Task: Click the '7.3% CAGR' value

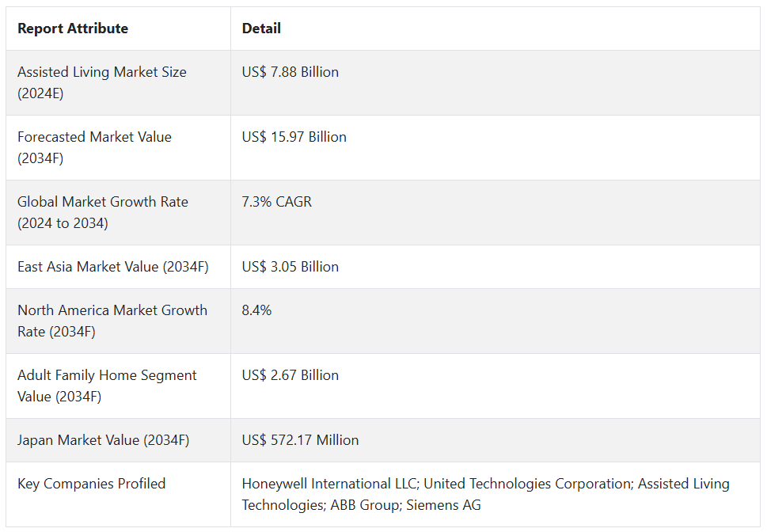Action: point(277,202)
